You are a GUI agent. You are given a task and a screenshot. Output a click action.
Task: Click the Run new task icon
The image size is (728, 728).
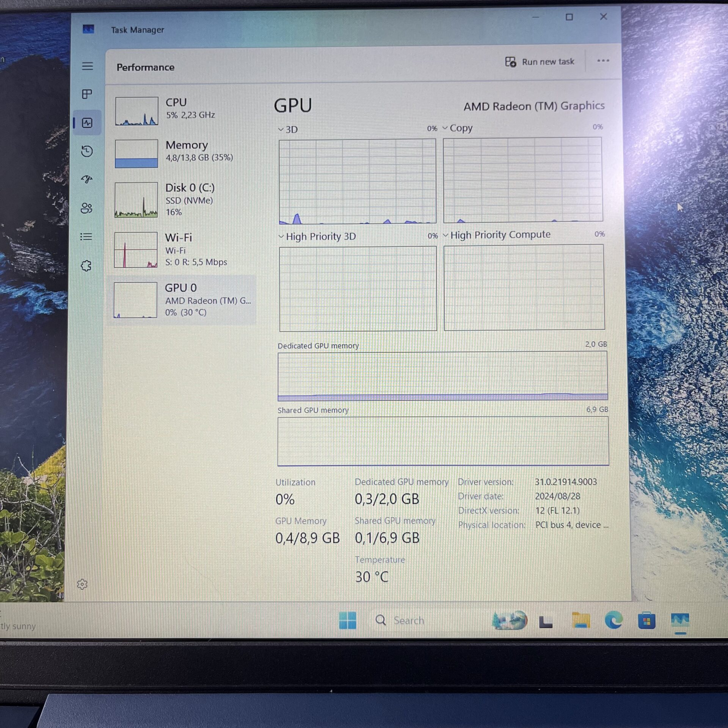point(510,62)
